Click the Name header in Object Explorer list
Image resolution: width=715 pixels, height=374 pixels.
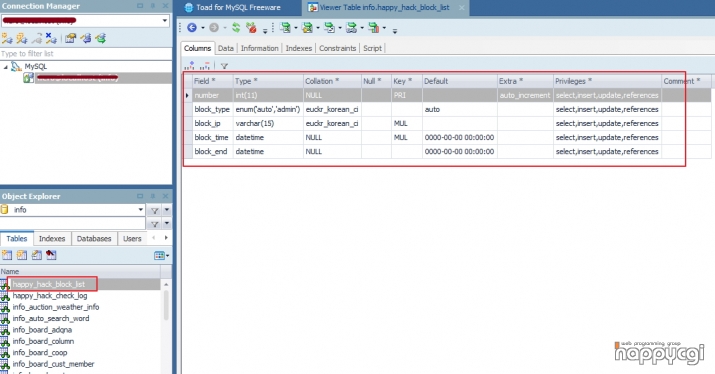[80, 271]
